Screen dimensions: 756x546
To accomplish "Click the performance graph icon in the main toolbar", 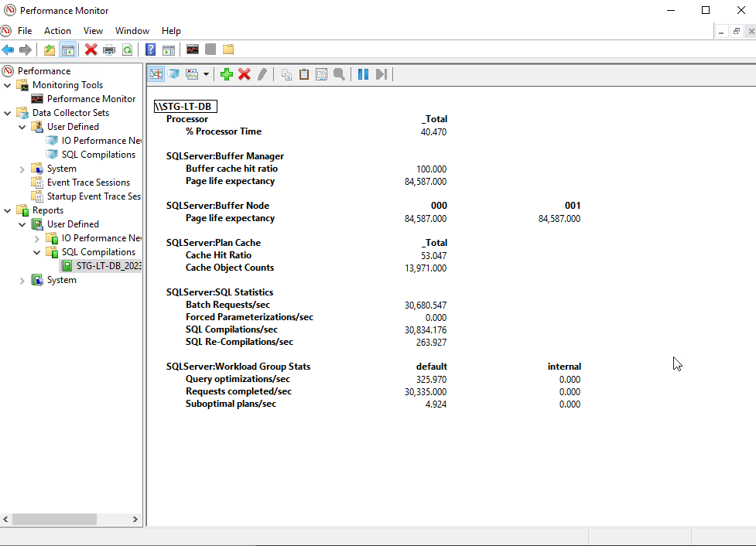I will (193, 49).
